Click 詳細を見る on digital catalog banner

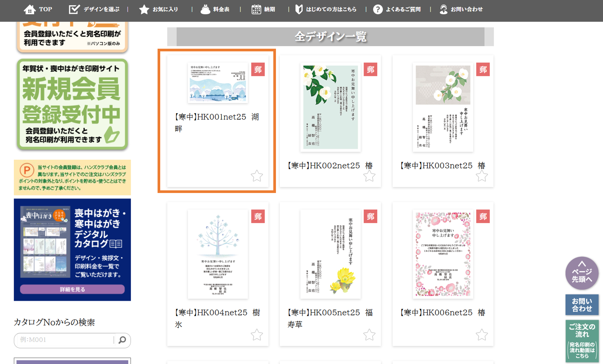tap(72, 289)
